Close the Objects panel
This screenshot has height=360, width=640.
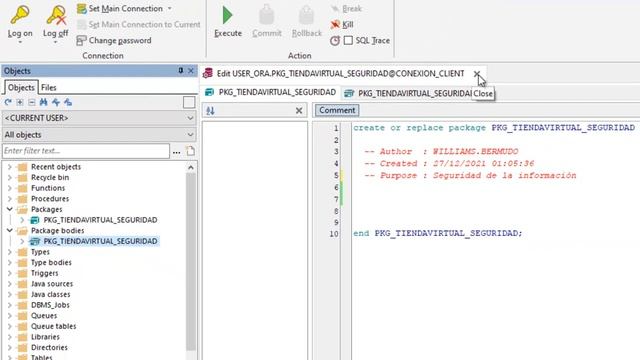coord(191,71)
